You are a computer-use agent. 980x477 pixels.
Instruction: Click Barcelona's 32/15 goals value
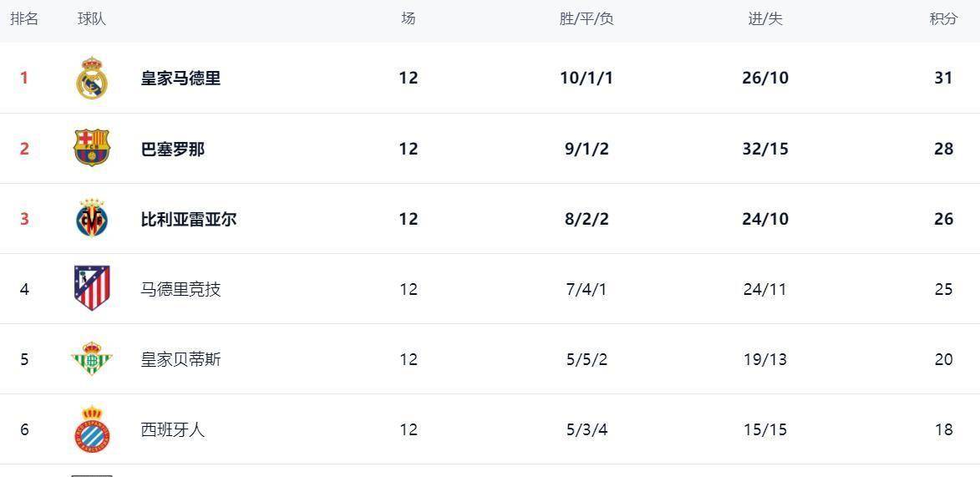765,149
